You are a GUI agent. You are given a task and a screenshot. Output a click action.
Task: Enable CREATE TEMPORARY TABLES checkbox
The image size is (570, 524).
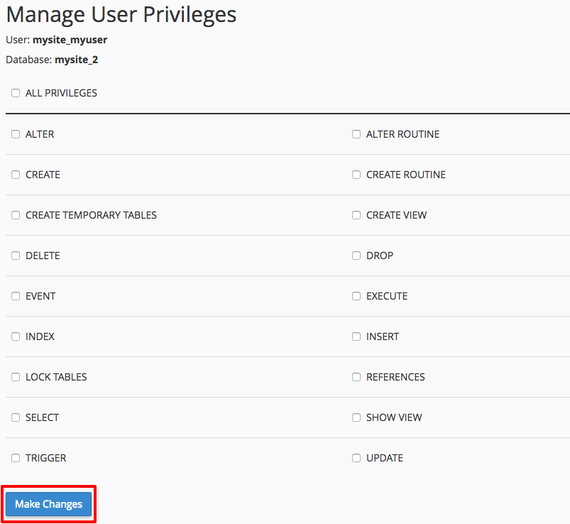click(15, 215)
